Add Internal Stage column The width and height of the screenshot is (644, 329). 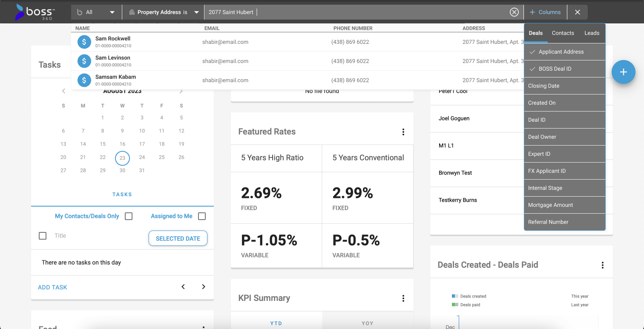point(565,188)
